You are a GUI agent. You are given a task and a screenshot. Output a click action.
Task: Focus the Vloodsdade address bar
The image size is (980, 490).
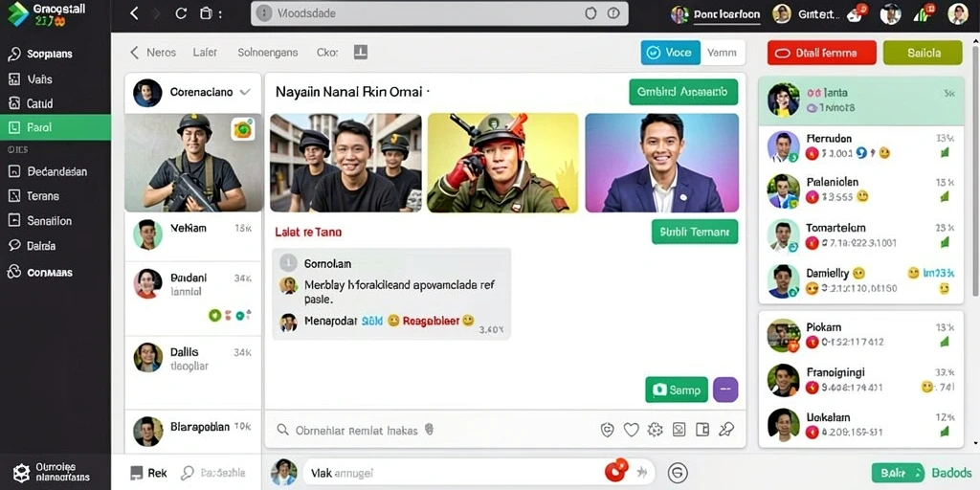pos(439,13)
